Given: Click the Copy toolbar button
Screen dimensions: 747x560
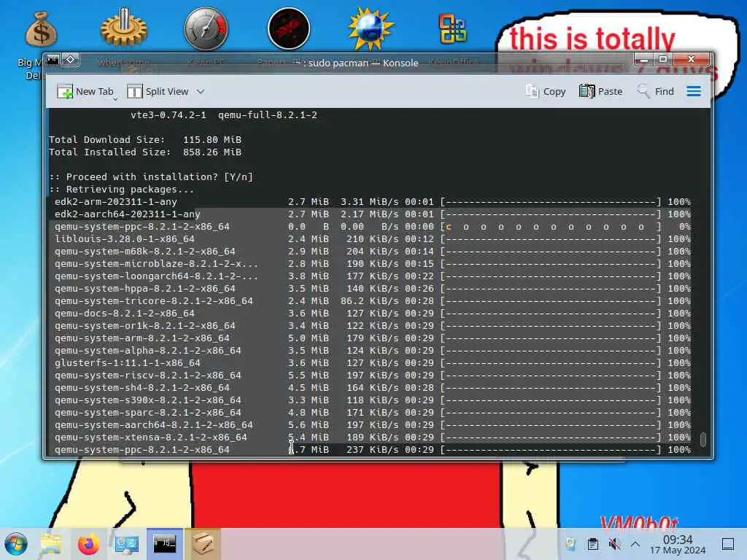Looking at the screenshot, I should point(545,91).
